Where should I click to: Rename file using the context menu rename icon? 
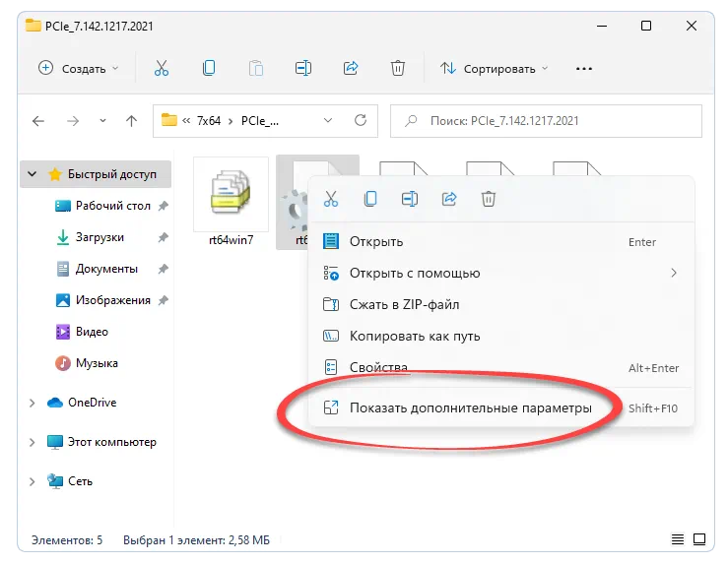coord(410,199)
